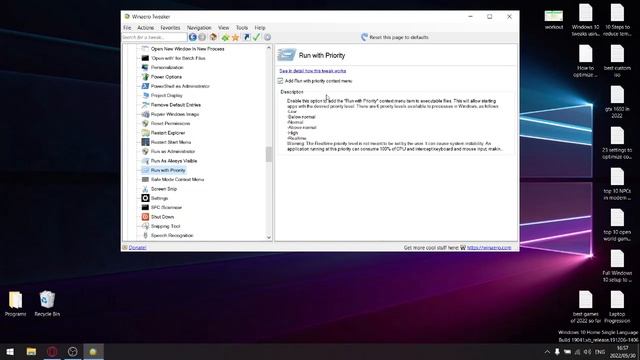Select Safe Mode Context Menu item
The height and width of the screenshot is (360, 640).
[x=177, y=180]
